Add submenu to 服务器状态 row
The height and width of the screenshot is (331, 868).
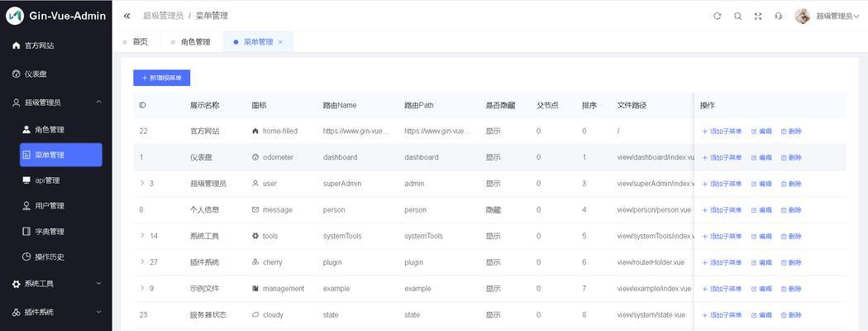point(722,315)
